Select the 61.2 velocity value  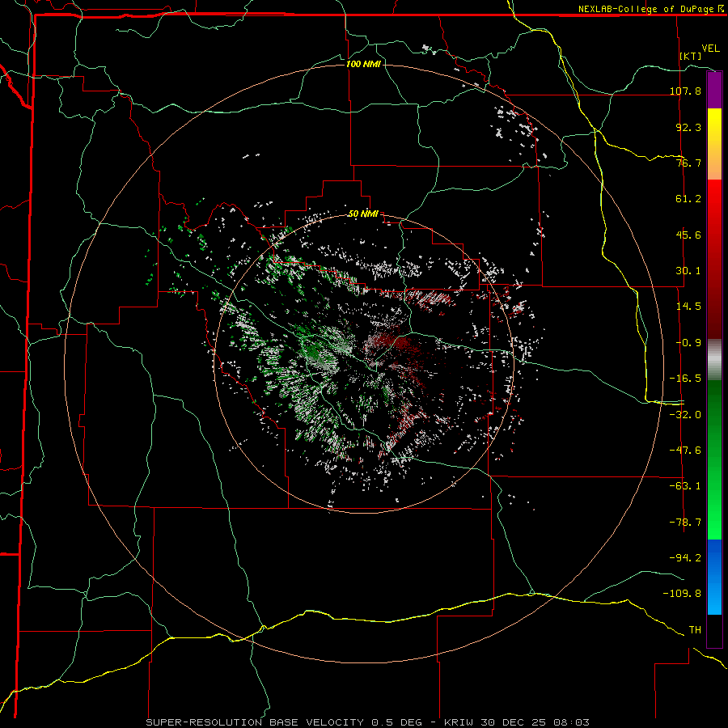688,199
